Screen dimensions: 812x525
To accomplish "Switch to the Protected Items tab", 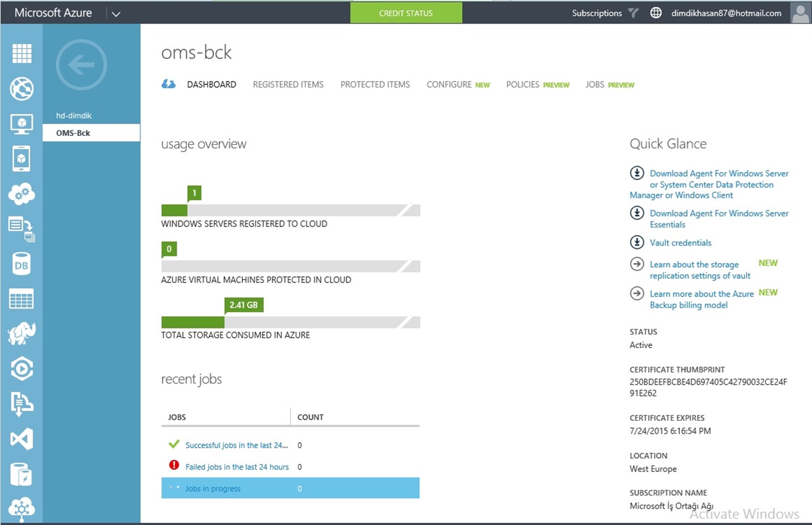I will pos(375,85).
